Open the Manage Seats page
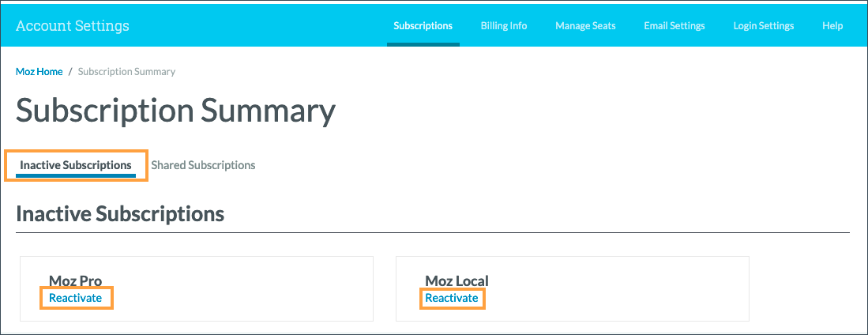The height and width of the screenshot is (335, 868). pos(585,25)
